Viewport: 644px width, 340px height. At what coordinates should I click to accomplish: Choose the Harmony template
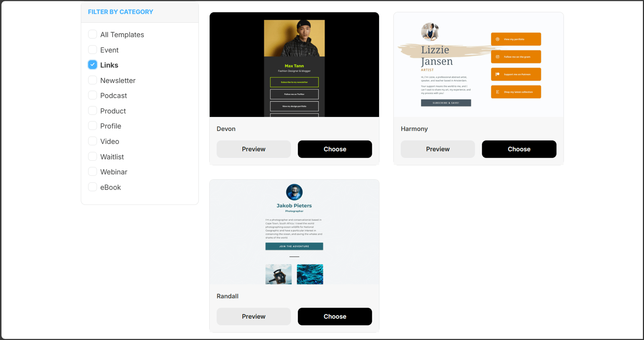[519, 149]
